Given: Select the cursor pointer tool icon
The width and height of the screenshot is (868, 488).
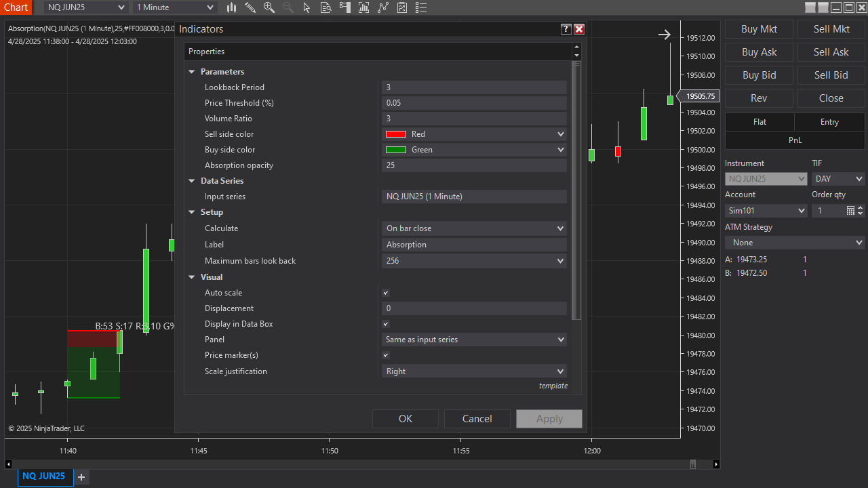Looking at the screenshot, I should [307, 7].
